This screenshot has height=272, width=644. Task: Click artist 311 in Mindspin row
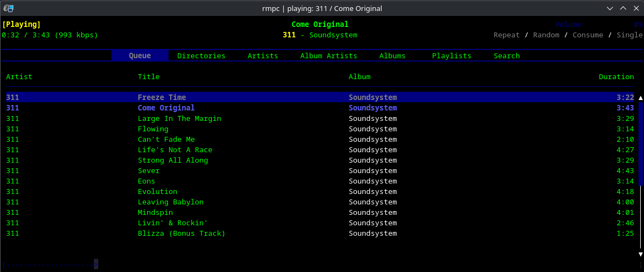click(12, 213)
